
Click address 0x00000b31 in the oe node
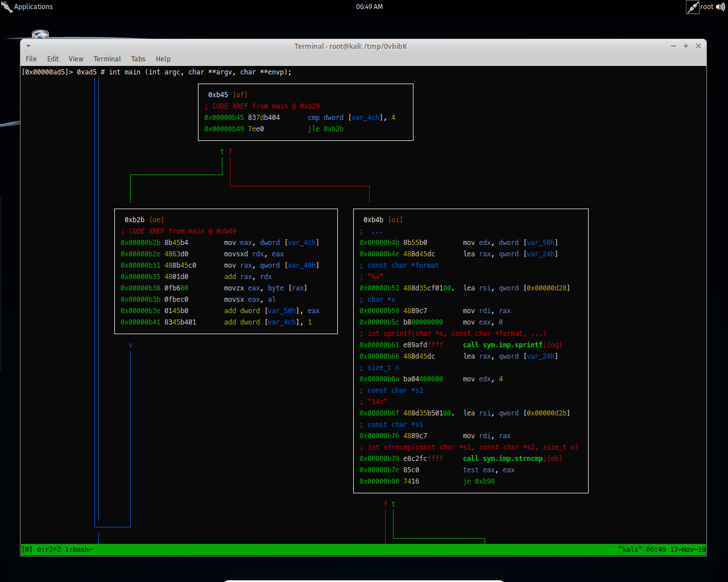tap(140, 265)
